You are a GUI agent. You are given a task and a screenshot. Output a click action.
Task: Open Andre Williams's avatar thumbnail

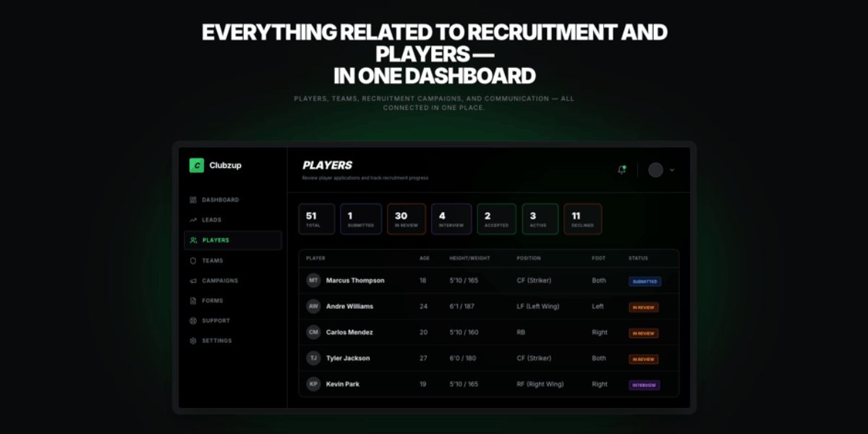pos(312,307)
